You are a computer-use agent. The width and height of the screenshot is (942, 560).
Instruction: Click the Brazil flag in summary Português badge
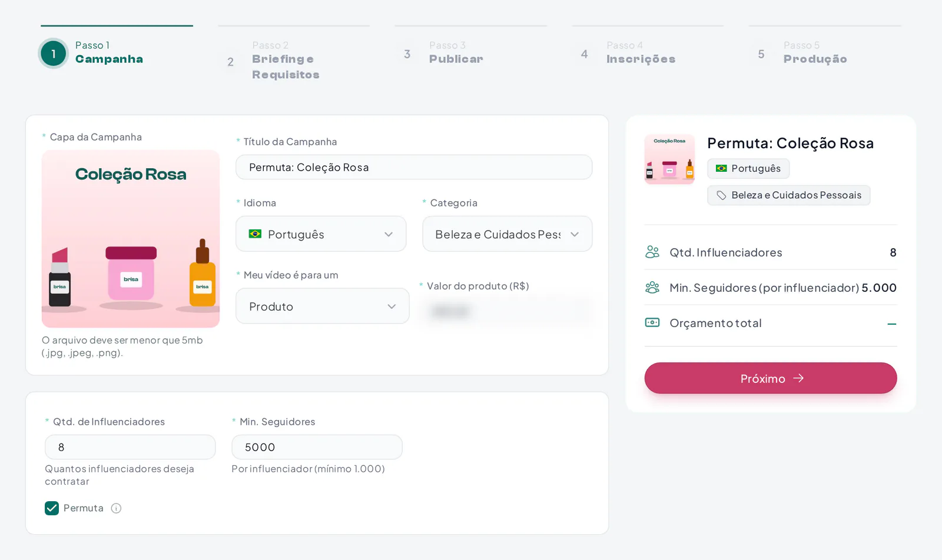click(721, 168)
